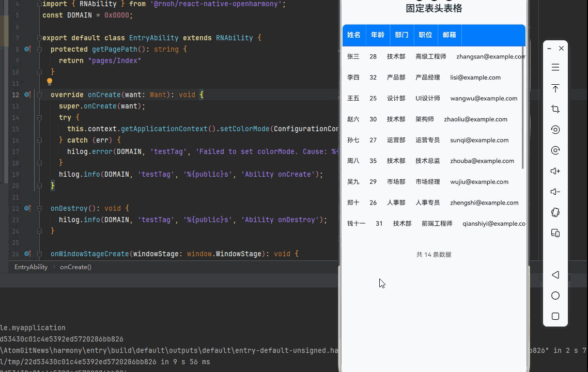Collapse the try block fold marker
The width and height of the screenshot is (588, 372).
(x=39, y=117)
